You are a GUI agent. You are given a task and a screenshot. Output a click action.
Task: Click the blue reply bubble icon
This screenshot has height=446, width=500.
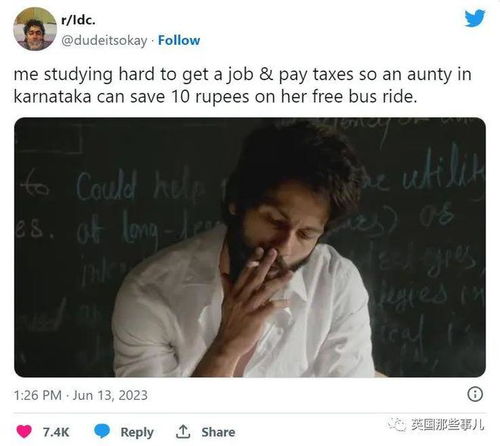click(102, 431)
